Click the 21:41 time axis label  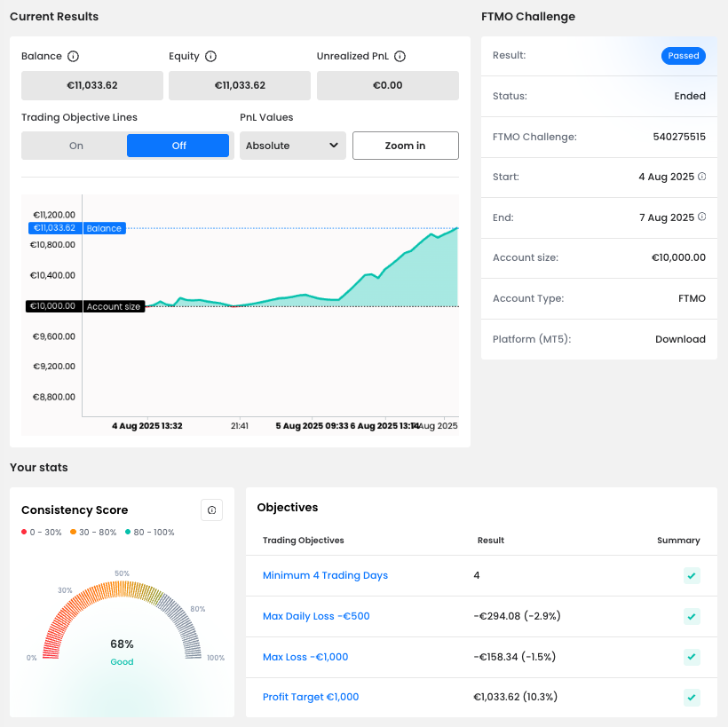240,426
